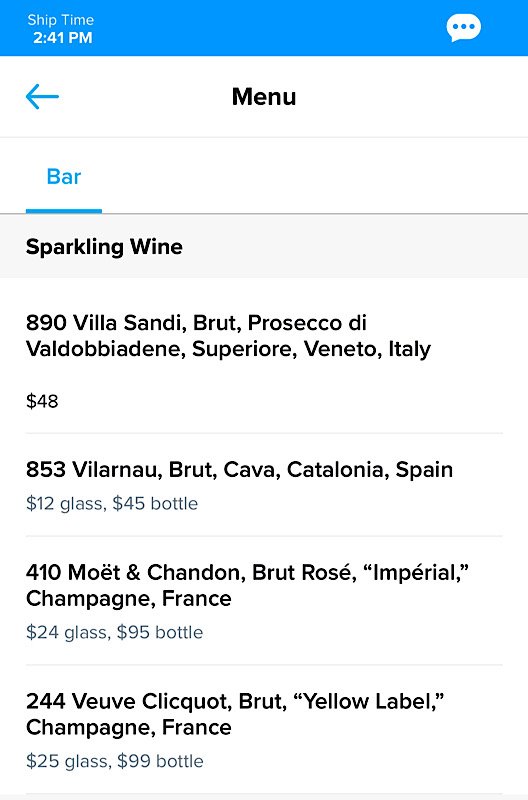Tap the $24 glass, $95 bottle price
This screenshot has height=800, width=528.
point(114,632)
